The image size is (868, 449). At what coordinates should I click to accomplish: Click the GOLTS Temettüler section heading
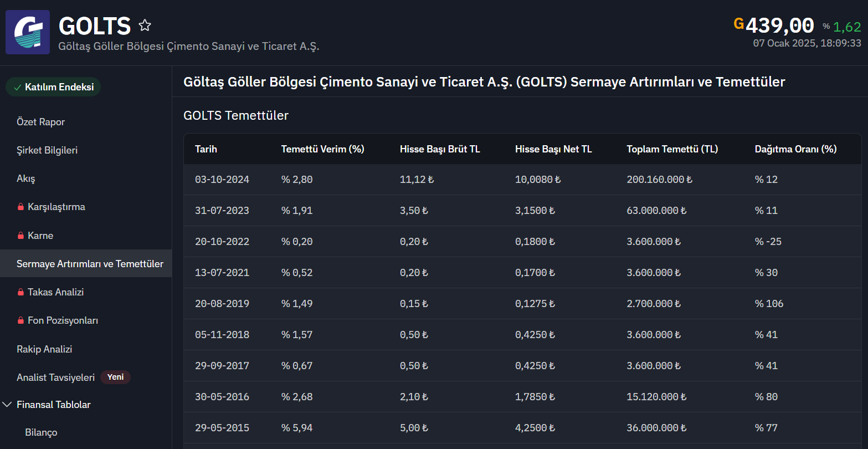click(236, 115)
